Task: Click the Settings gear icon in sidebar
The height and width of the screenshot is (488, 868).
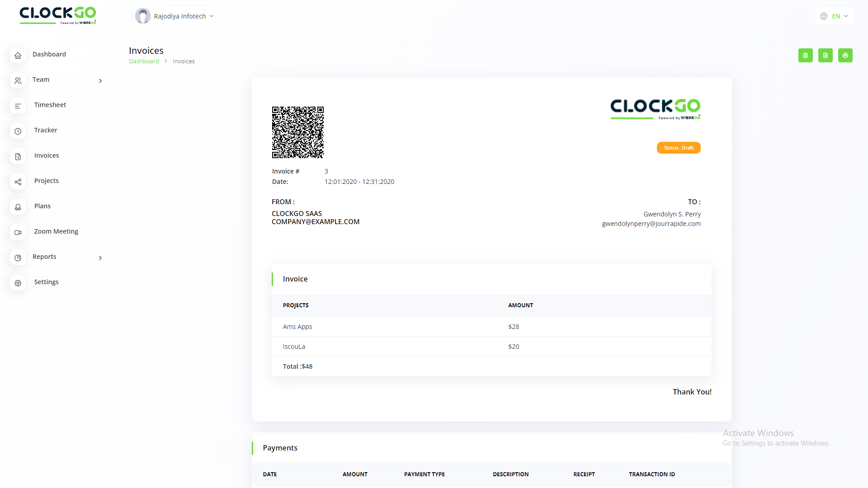Action: click(18, 283)
